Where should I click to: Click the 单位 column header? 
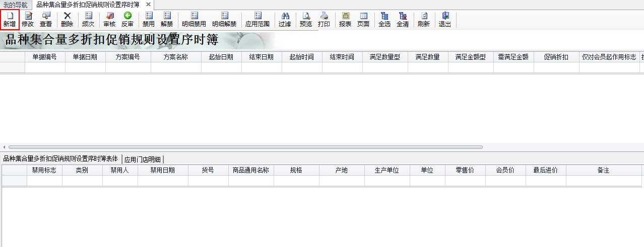pos(427,170)
